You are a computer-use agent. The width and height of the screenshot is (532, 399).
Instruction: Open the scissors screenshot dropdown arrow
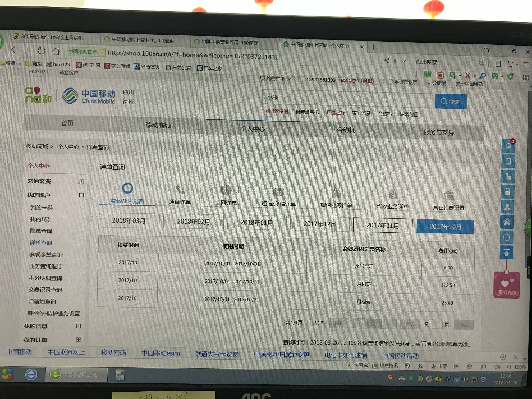click(474, 76)
